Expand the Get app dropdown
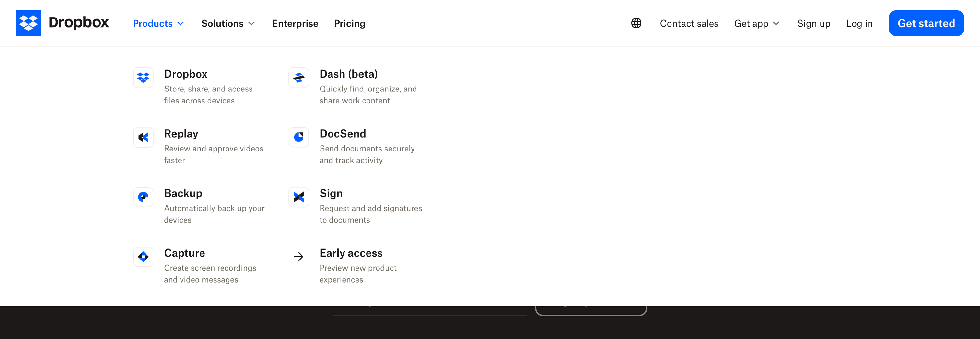 point(756,24)
